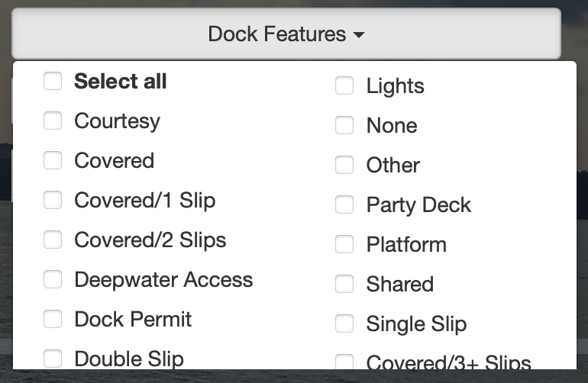588x383 pixels.
Task: Select the Lights feature
Action: click(344, 85)
